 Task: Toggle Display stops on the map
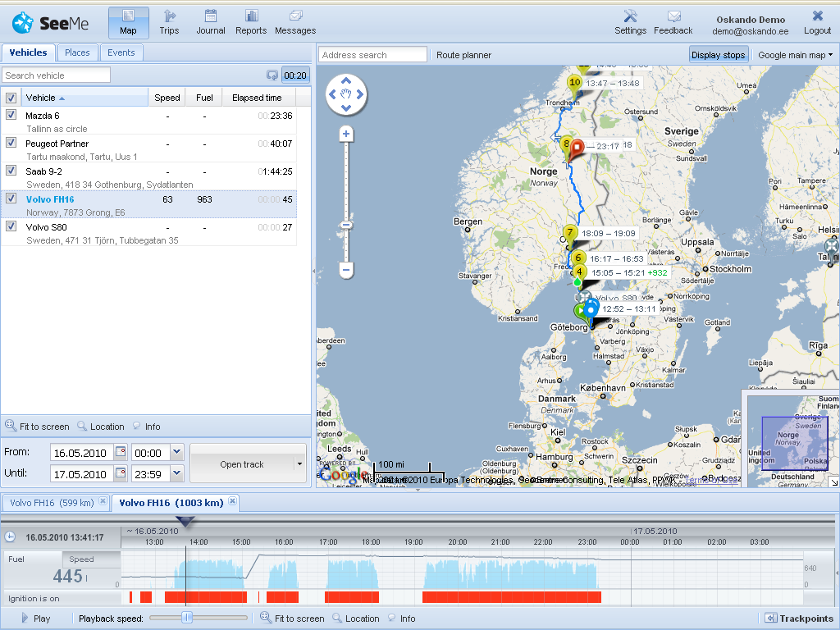(718, 55)
